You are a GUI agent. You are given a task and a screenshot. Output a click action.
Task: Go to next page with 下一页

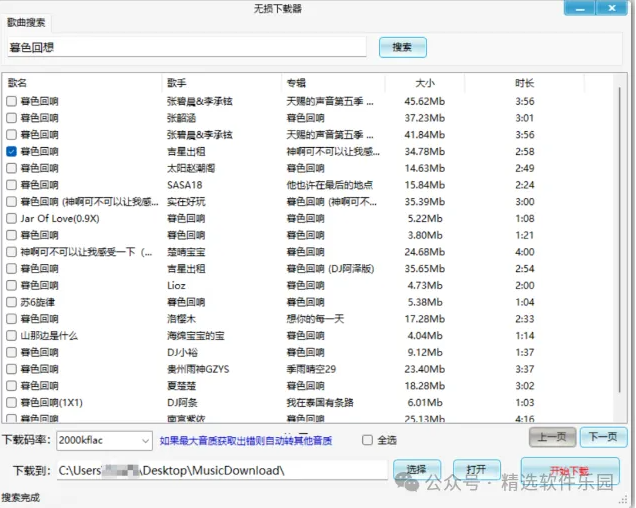click(603, 437)
